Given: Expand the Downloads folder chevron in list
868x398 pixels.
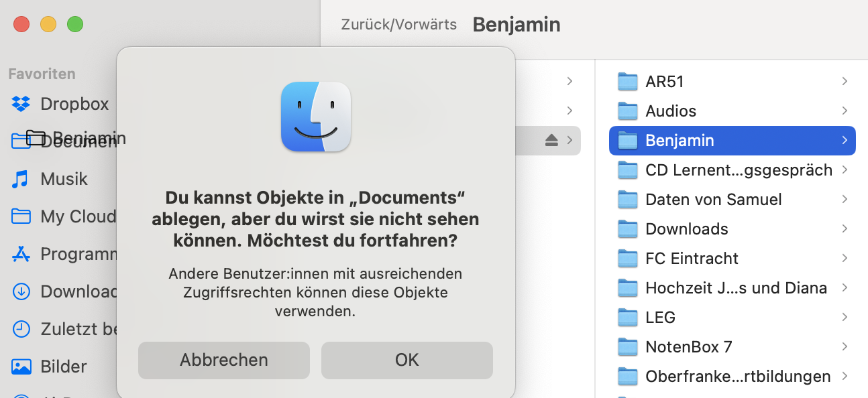Looking at the screenshot, I should (x=844, y=229).
